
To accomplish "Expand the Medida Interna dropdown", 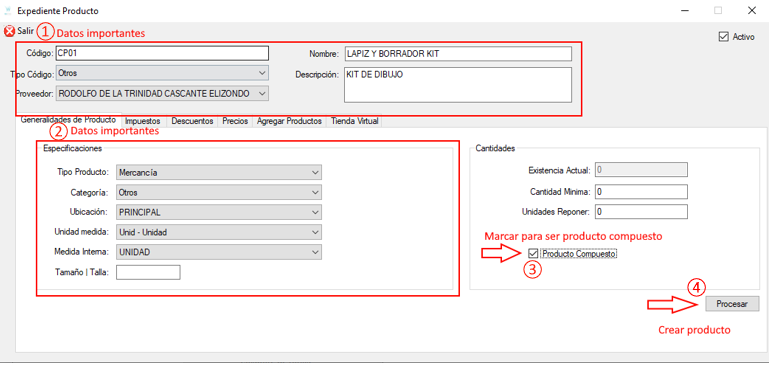I will pyautogui.click(x=219, y=252).
